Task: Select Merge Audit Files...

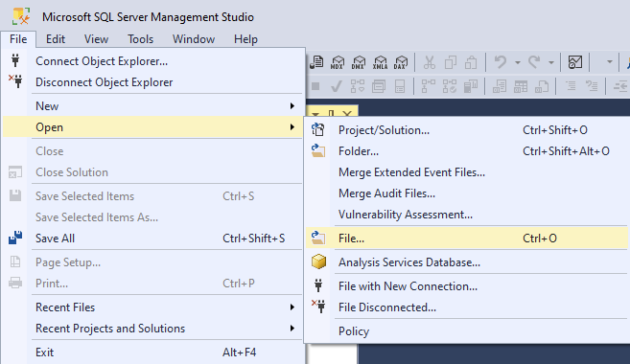Action: 466,193
